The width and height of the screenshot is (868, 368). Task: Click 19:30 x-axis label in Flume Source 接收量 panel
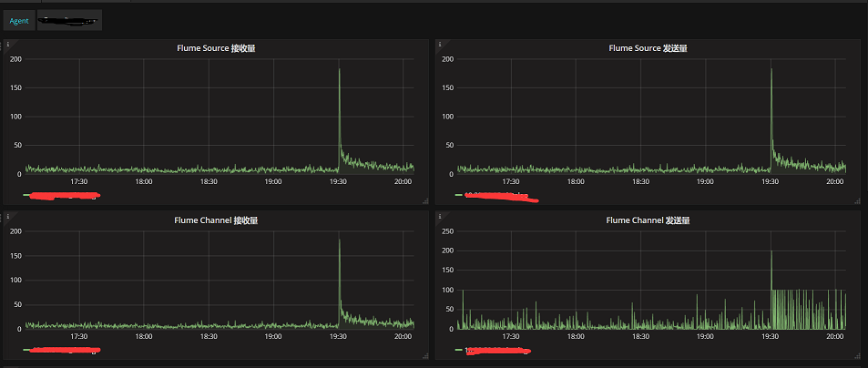point(338,181)
